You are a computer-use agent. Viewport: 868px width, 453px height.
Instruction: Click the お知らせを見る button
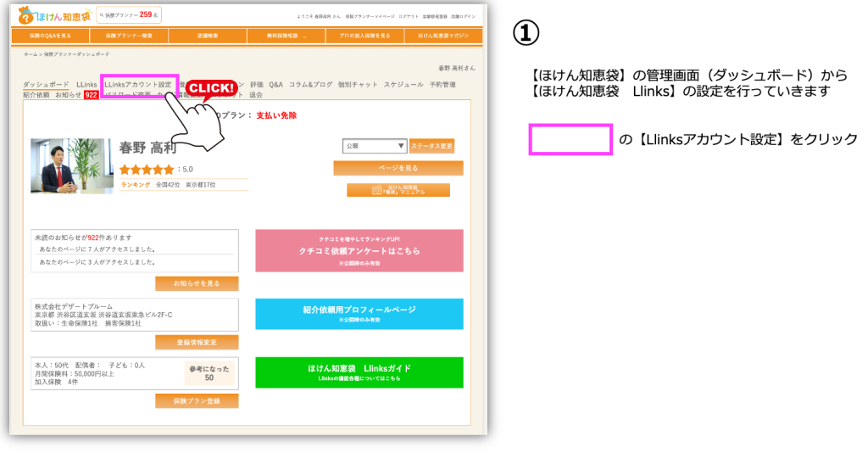[197, 283]
